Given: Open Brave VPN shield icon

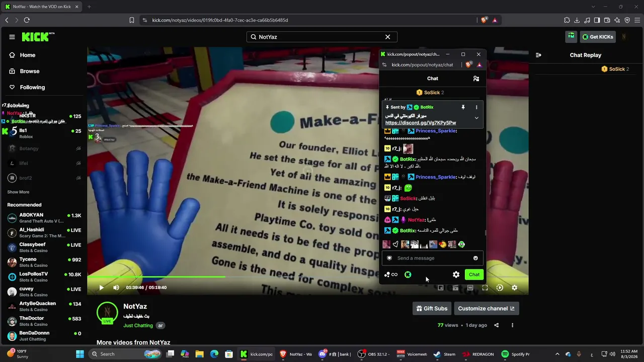Looking at the screenshot, I should tap(627, 20).
